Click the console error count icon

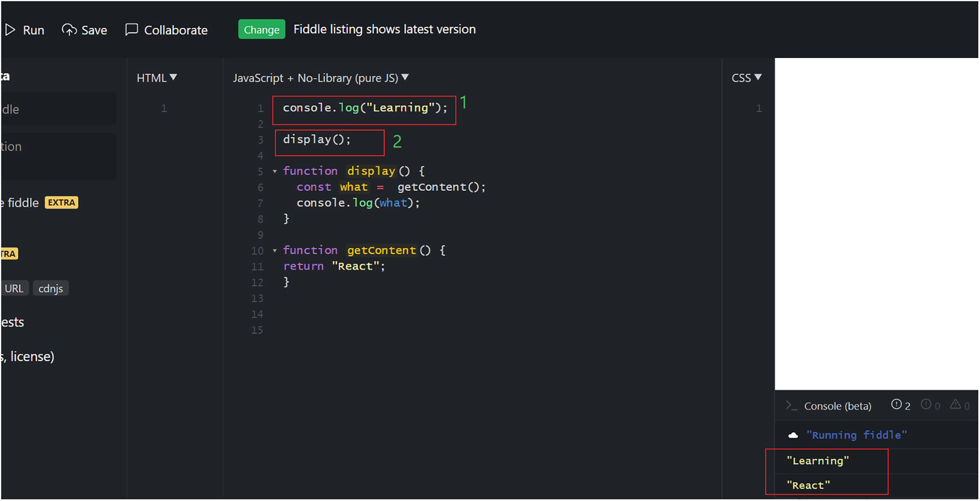(926, 404)
